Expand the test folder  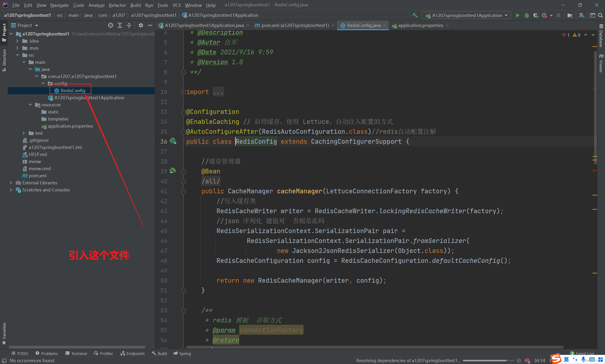pyautogui.click(x=24, y=133)
